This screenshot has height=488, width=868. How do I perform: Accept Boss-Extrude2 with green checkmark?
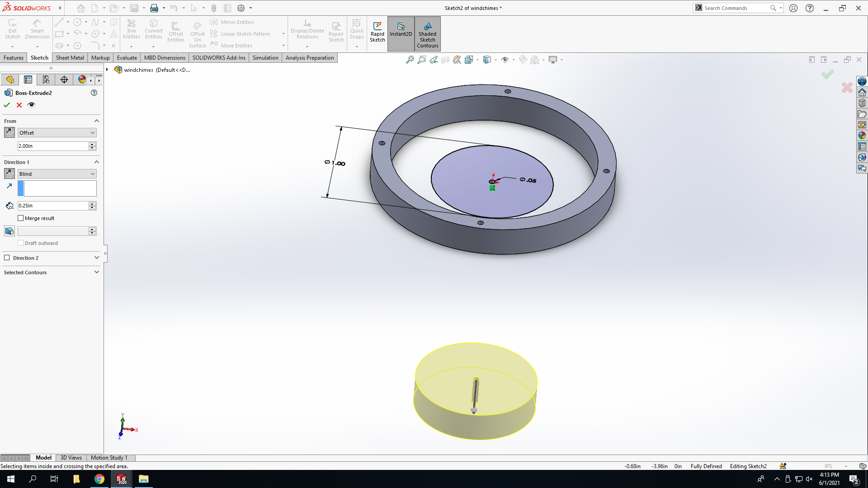[7, 105]
